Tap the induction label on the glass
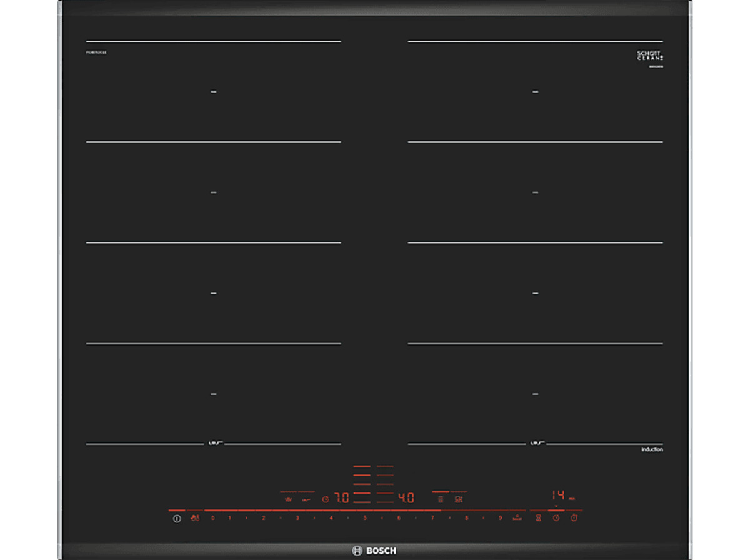This screenshot has width=750, height=560. click(x=652, y=450)
